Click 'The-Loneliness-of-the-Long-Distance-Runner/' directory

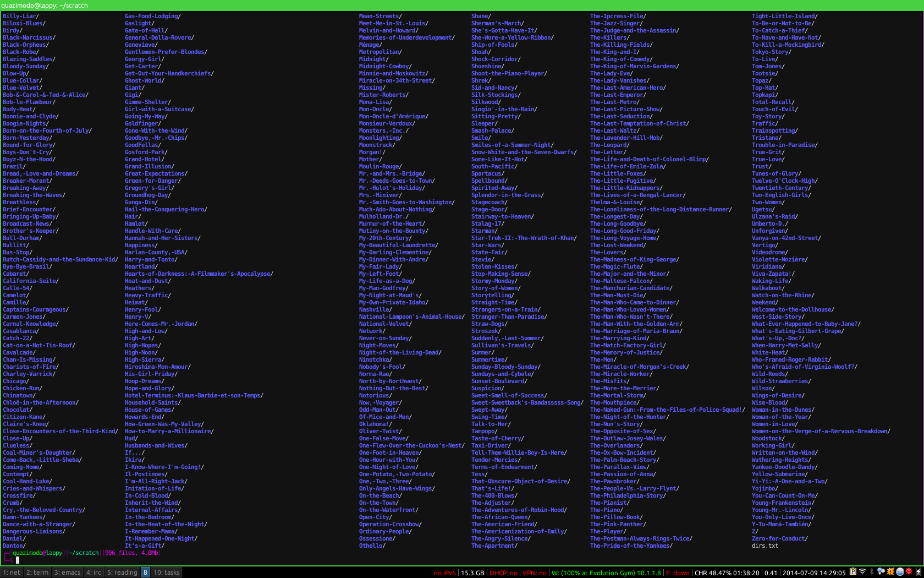pos(661,210)
